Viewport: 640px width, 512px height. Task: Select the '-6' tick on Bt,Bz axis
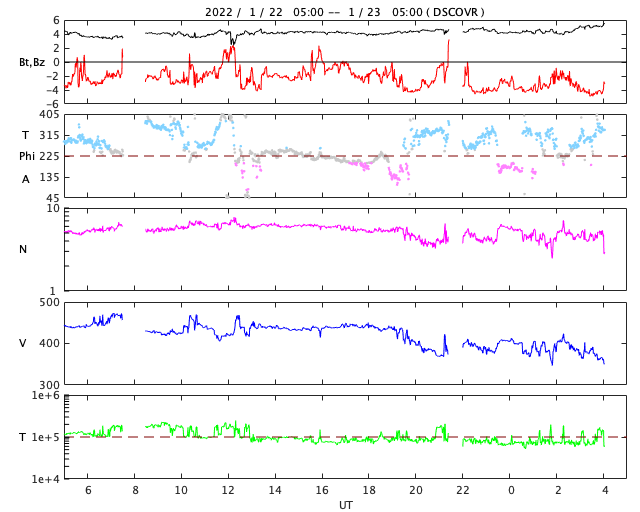(53, 104)
